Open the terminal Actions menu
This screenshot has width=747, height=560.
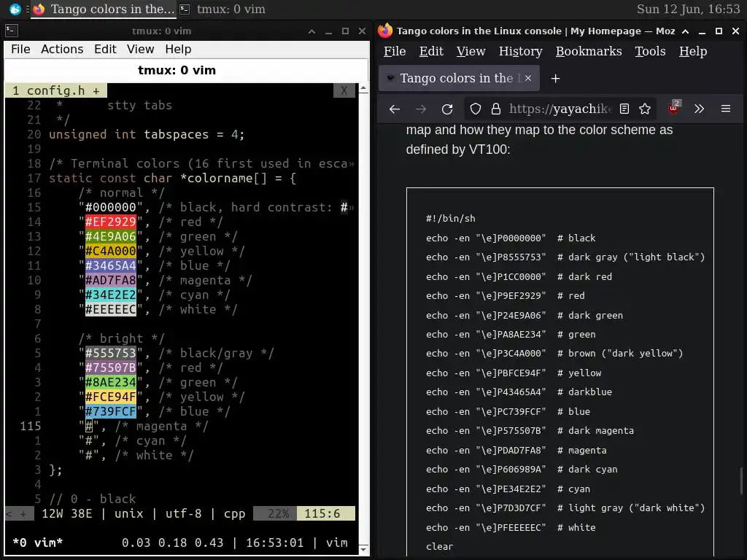(x=62, y=49)
